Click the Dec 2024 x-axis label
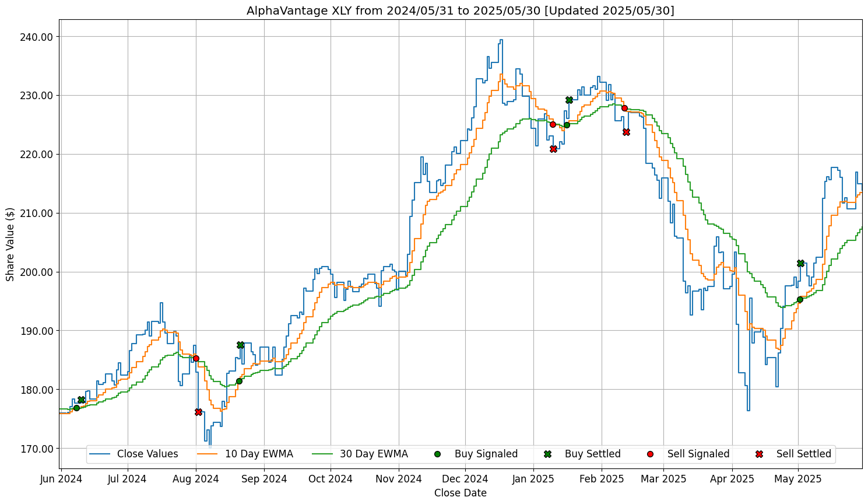868x504 pixels. pyautogui.click(x=465, y=479)
